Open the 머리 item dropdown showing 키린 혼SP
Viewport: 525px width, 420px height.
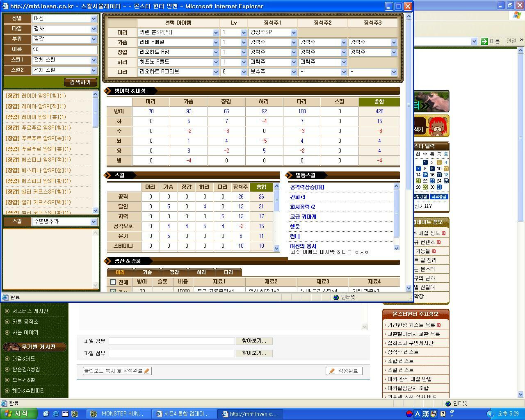click(216, 32)
